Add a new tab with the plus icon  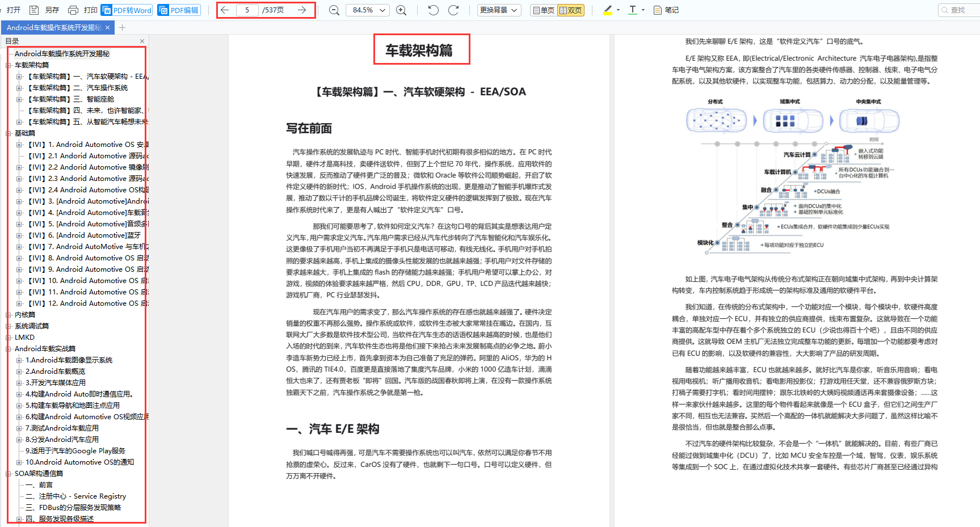point(122,27)
